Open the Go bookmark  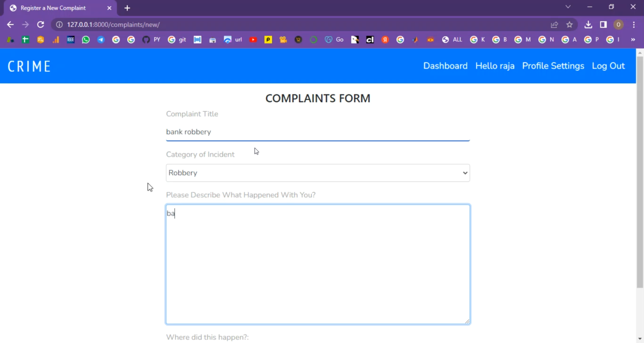(x=334, y=39)
